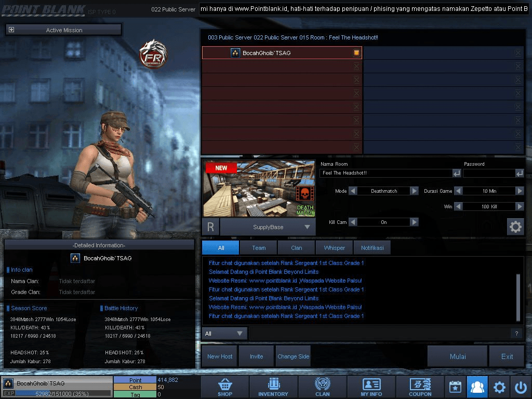Click the deathmatch skull mode icon
Viewport: 532px width, 399px height.
point(304,194)
